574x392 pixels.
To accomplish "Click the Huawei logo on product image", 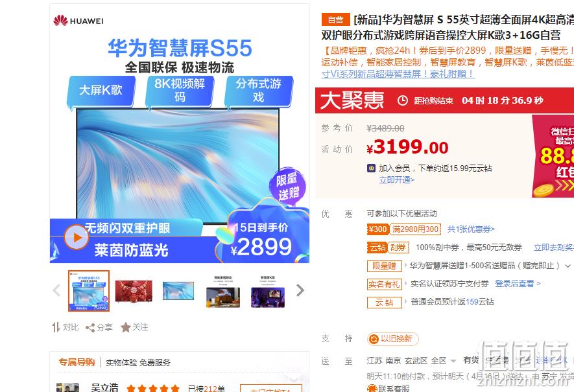I will [x=78, y=21].
